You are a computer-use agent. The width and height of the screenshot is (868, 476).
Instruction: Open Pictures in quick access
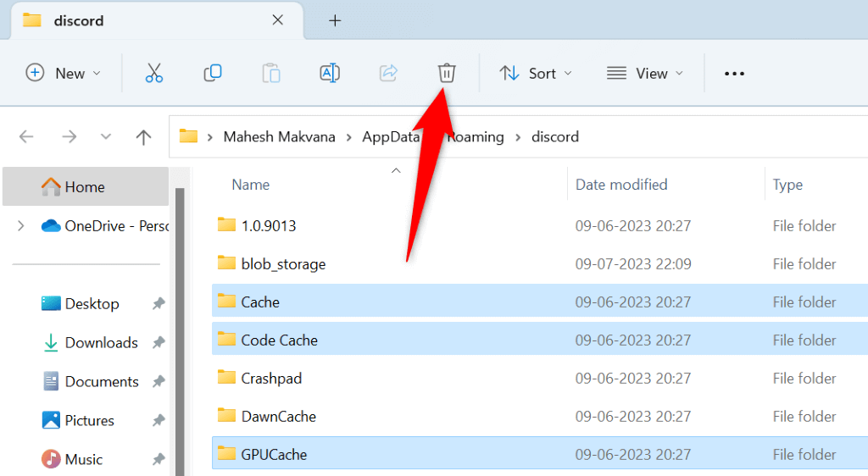[77, 420]
